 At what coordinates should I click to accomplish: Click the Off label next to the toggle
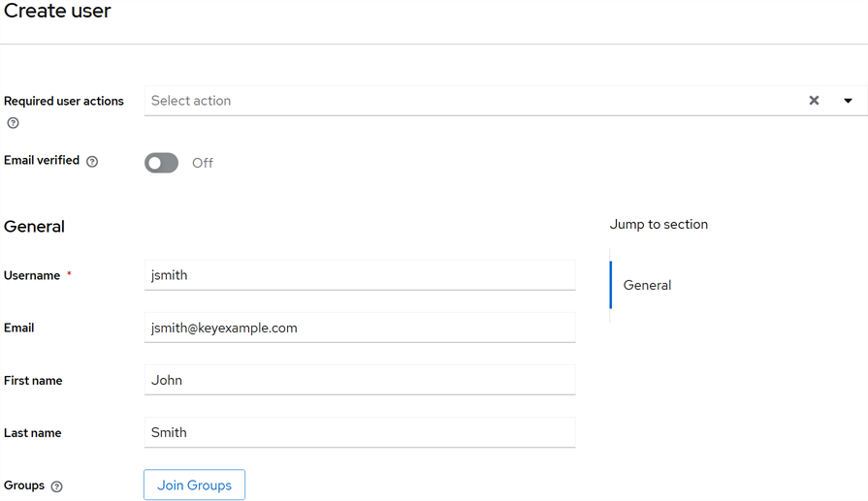coord(202,163)
